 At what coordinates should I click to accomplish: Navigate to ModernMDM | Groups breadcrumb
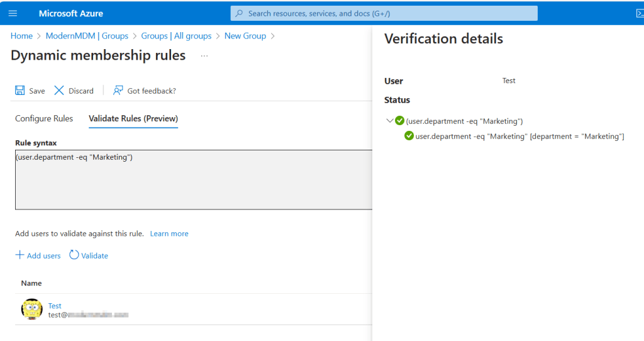87,36
